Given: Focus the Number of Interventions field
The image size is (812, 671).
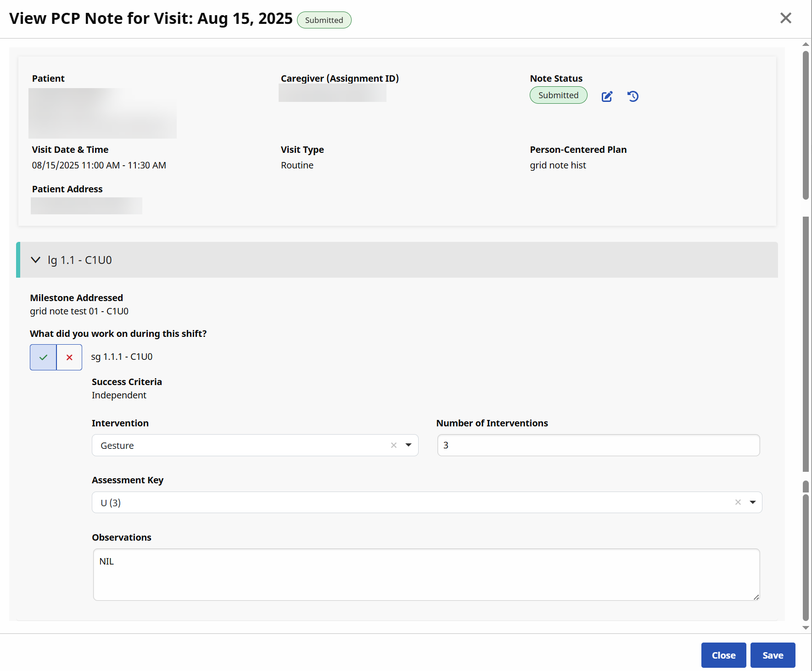Looking at the screenshot, I should (598, 445).
